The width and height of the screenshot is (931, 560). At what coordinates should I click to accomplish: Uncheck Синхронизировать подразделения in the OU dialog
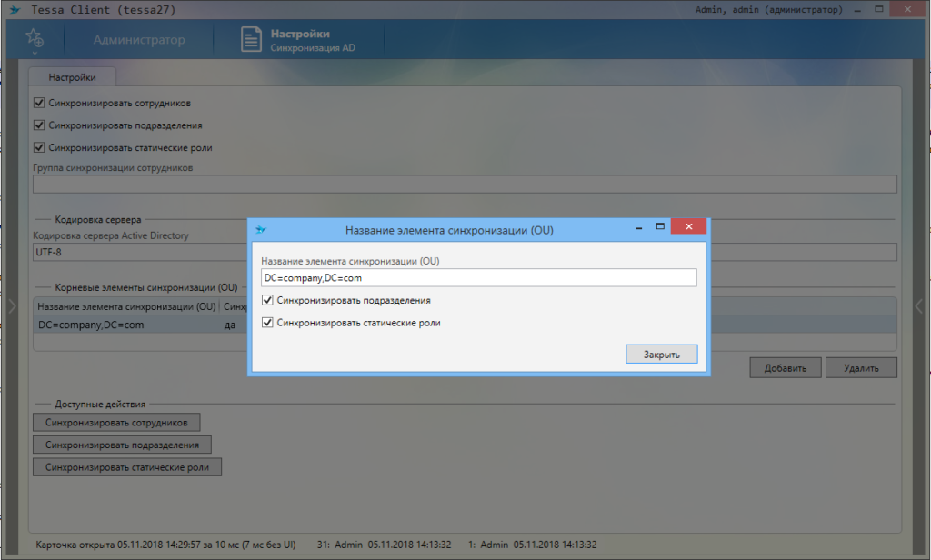[267, 300]
